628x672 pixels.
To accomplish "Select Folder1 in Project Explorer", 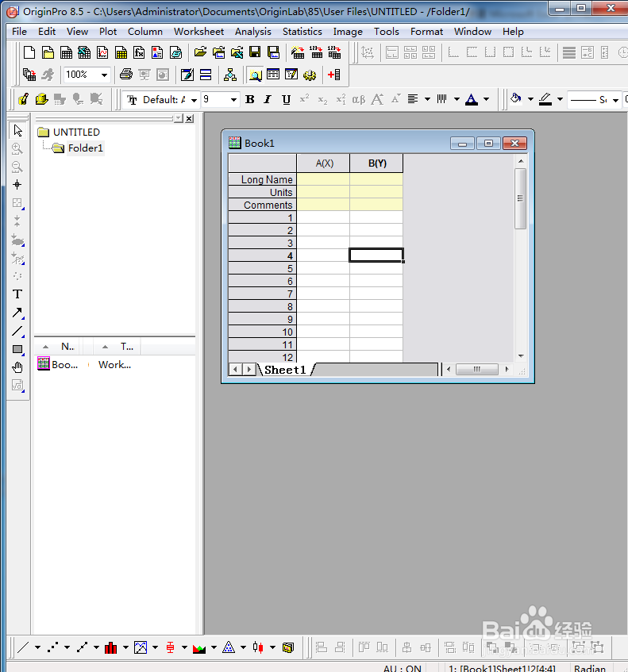I will tap(86, 148).
